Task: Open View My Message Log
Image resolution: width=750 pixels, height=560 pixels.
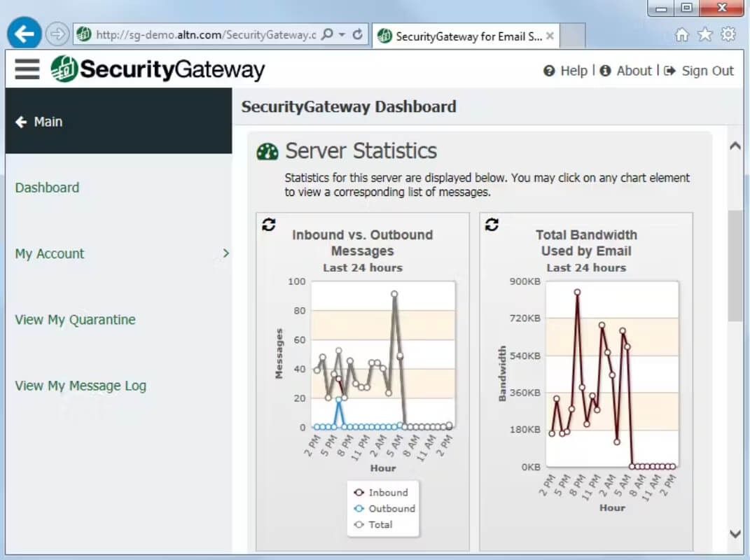Action: point(81,386)
